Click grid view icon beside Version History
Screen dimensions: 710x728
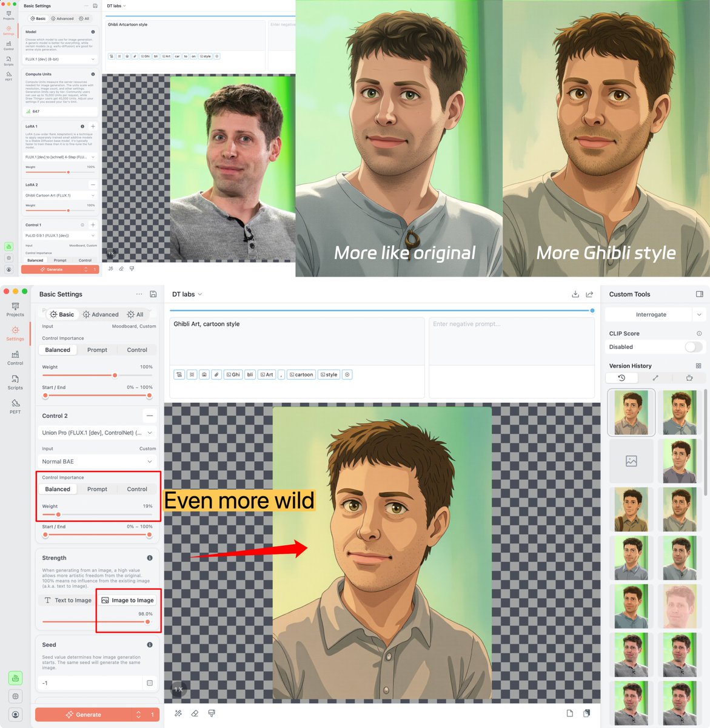pos(698,366)
